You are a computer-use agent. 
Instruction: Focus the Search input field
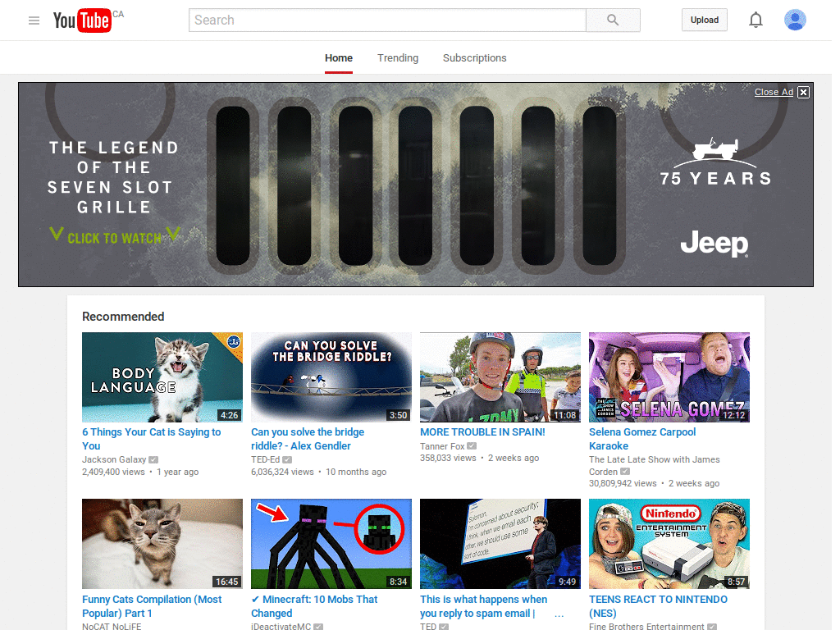[x=387, y=21]
